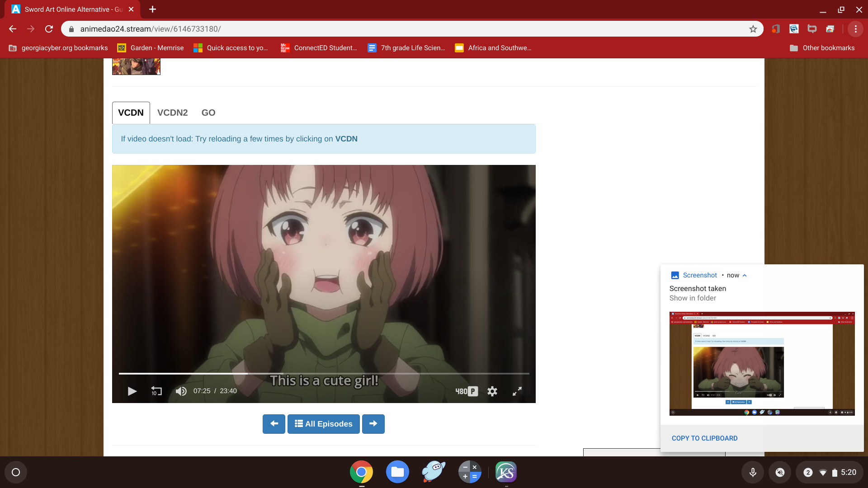Open video player settings gear

(x=492, y=391)
